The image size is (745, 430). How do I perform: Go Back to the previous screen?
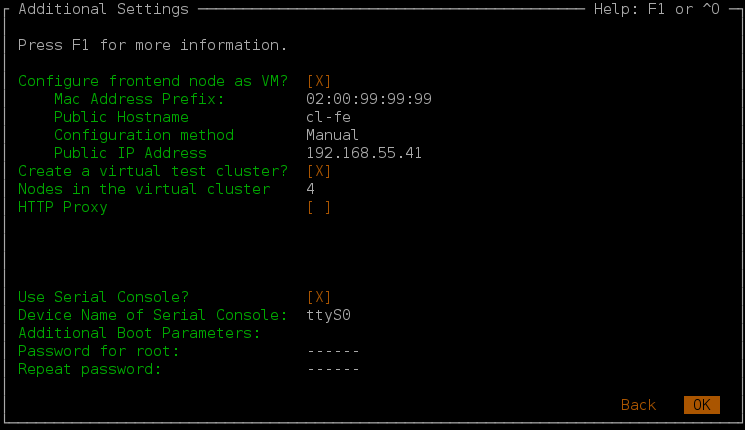[x=638, y=405]
